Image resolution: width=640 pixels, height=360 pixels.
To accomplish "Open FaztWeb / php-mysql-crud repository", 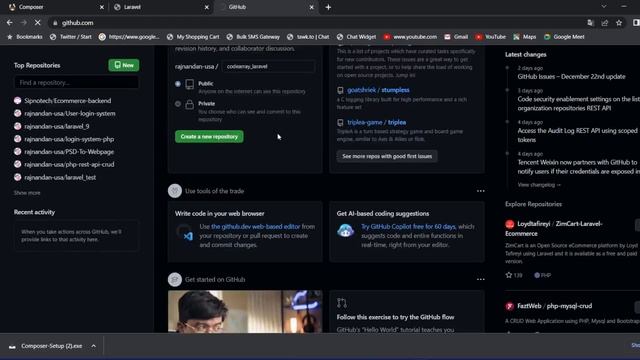I will coord(554,306).
